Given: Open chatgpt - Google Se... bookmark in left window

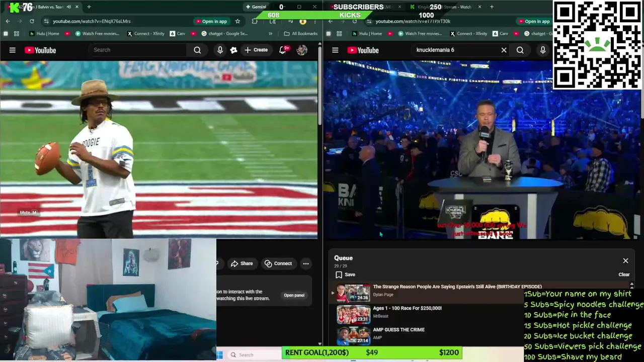Looking at the screenshot, I should [x=224, y=34].
